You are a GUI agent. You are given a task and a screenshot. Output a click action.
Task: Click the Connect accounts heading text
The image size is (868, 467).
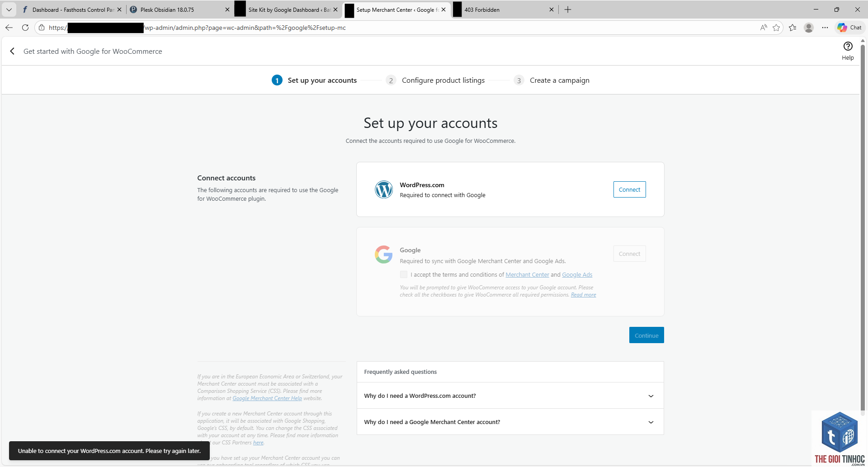pyautogui.click(x=226, y=178)
